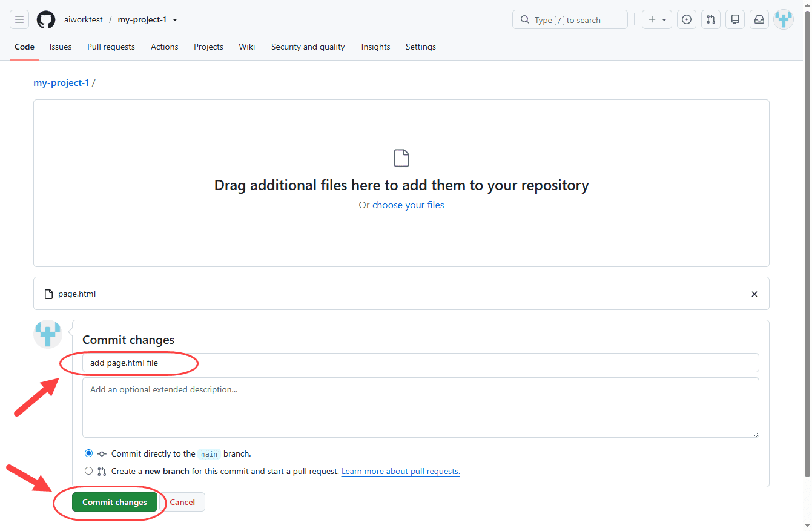Switch to the Issues tab
812x531 pixels.
(x=61, y=47)
